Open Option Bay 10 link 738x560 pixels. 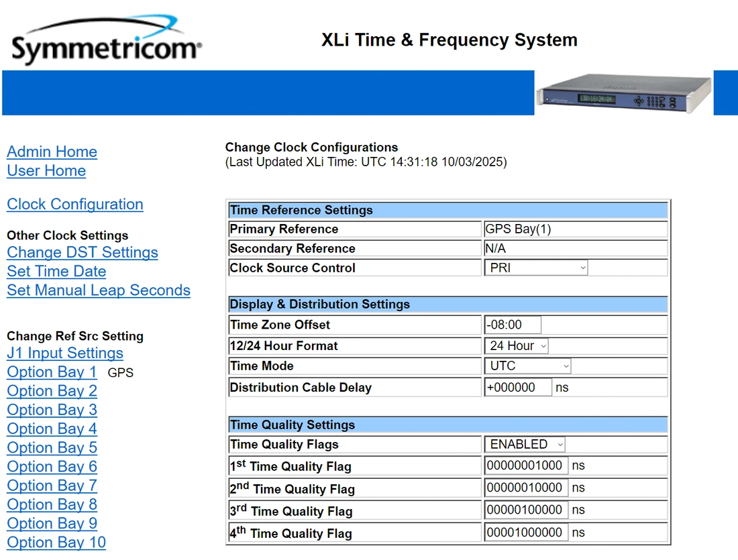(x=56, y=543)
